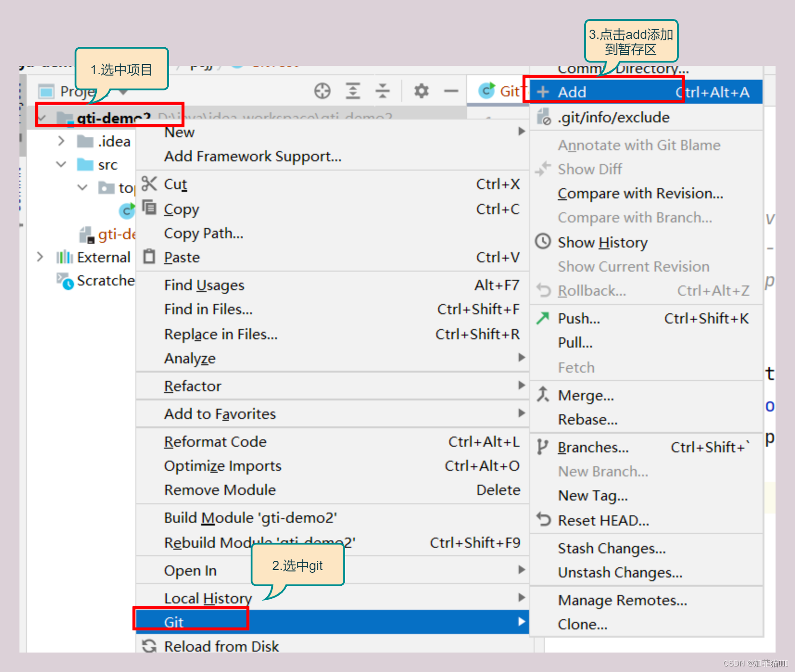Screen dimensions: 795x672
Task: Select Find in Files... menu entry
Action: pos(333,309)
